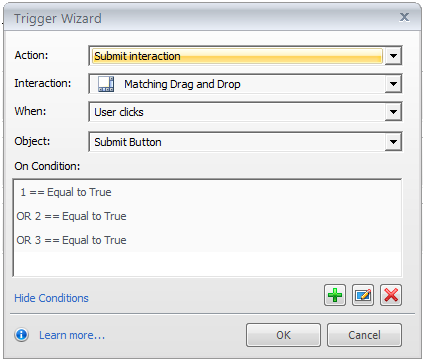Click the User clicks field
Viewport: 425px width, 362px height.
pyautogui.click(x=237, y=112)
